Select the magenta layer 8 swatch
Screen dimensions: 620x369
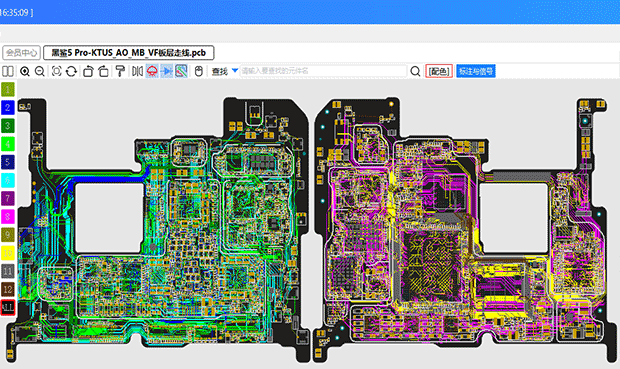click(8, 216)
